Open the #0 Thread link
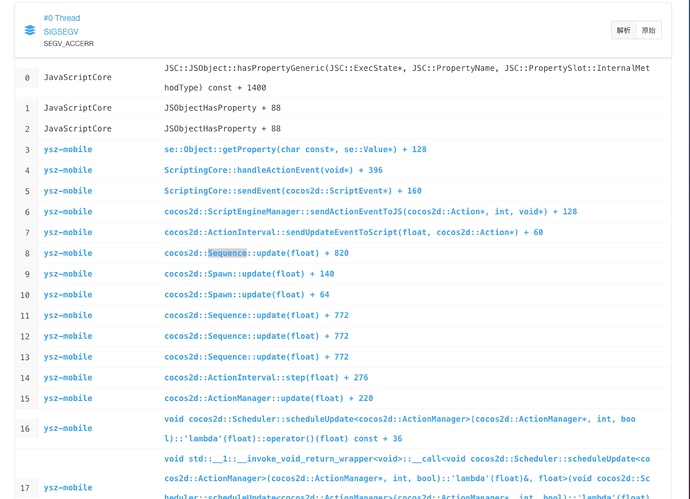This screenshot has height=499, width=690. 62,18
